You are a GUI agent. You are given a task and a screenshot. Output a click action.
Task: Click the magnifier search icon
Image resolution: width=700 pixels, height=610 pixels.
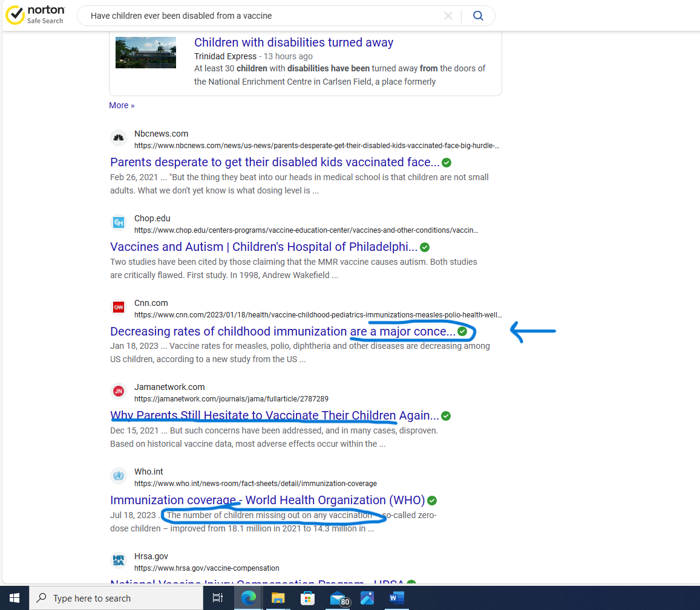point(478,16)
